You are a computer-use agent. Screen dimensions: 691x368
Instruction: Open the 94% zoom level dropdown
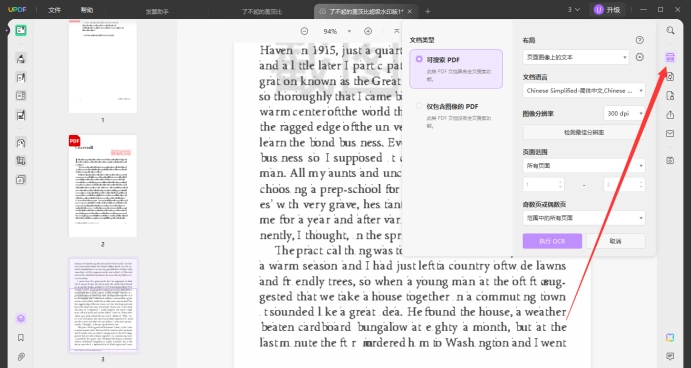(x=349, y=31)
